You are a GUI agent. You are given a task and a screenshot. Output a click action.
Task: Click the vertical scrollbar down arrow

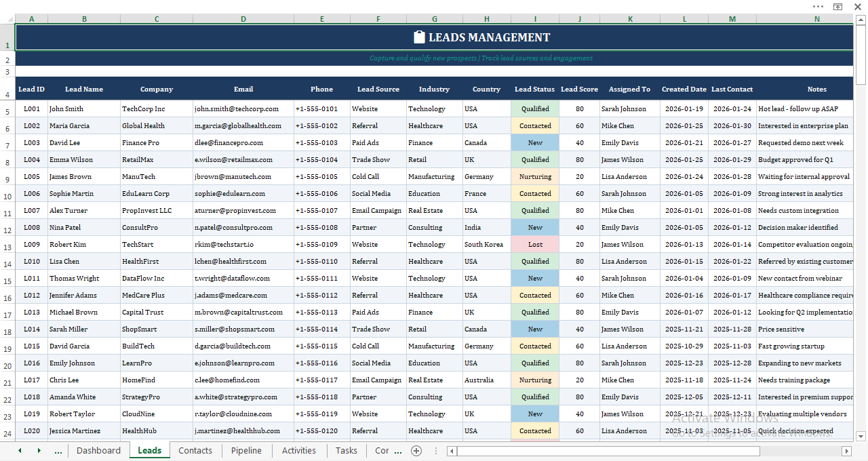point(861,436)
